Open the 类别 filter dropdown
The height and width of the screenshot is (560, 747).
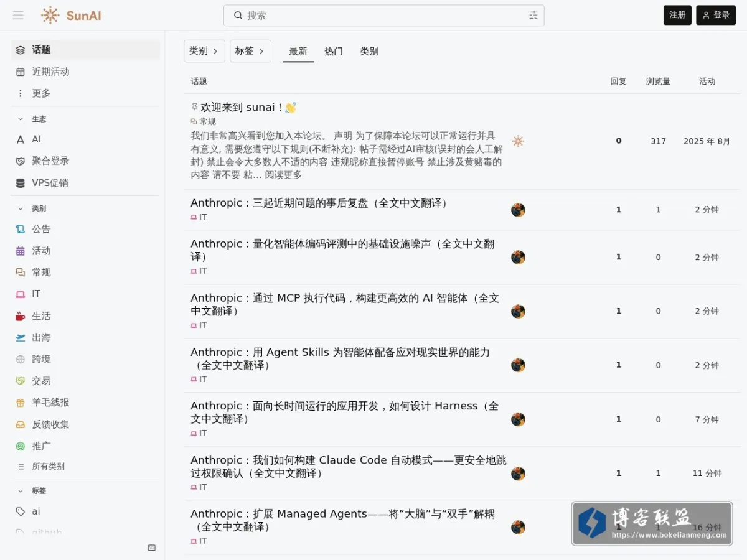coord(204,51)
